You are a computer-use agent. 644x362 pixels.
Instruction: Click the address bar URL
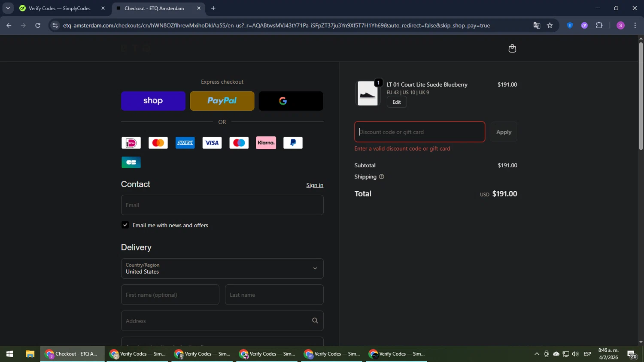tap(276, 25)
